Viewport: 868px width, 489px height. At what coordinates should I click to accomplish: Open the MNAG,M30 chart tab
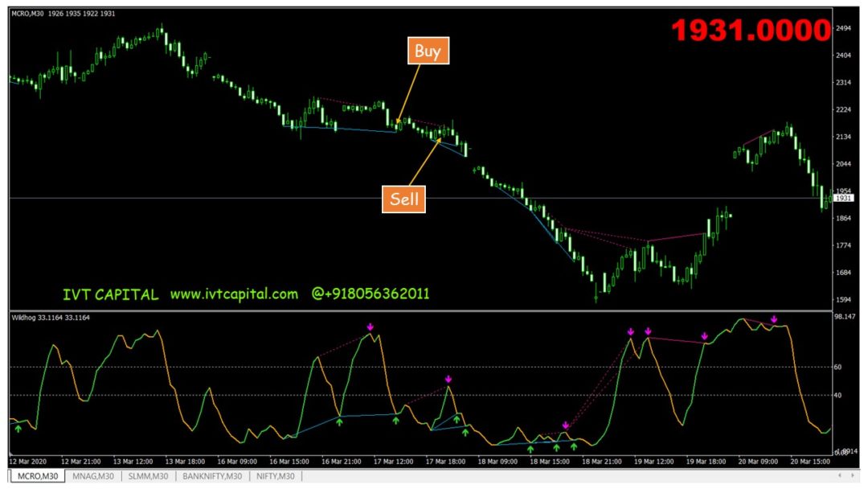[93, 476]
